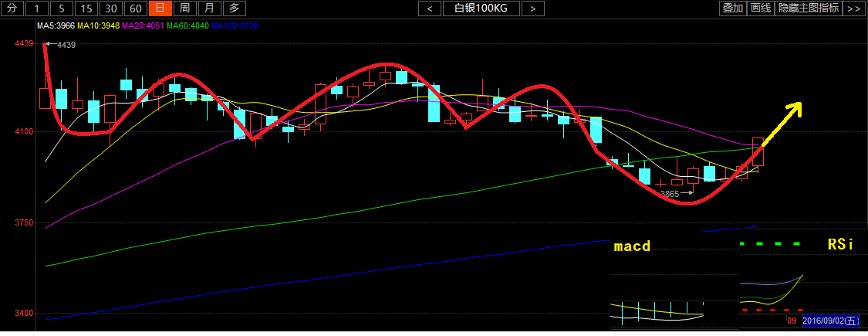The width and height of the screenshot is (868, 336).
Task: Open the 多 multi-period view
Action: pos(235,8)
